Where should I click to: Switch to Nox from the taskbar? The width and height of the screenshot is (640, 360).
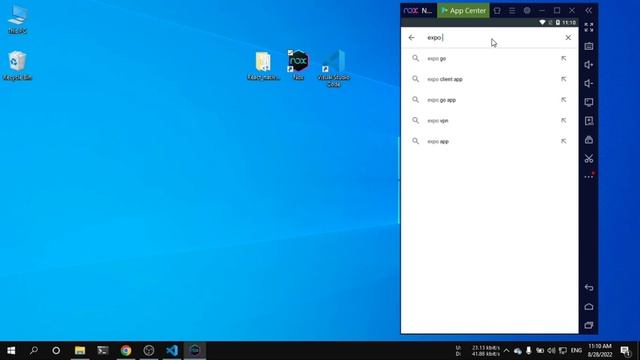click(195, 350)
